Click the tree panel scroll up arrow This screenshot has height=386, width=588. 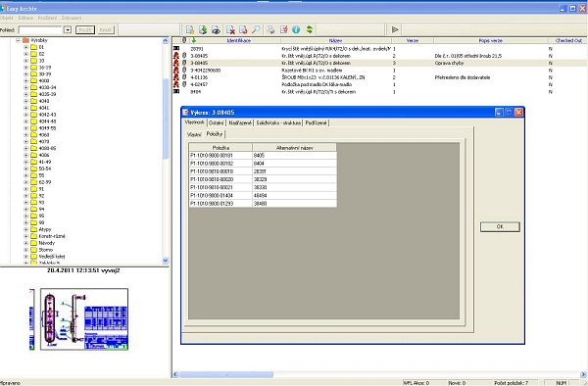[x=166, y=40]
